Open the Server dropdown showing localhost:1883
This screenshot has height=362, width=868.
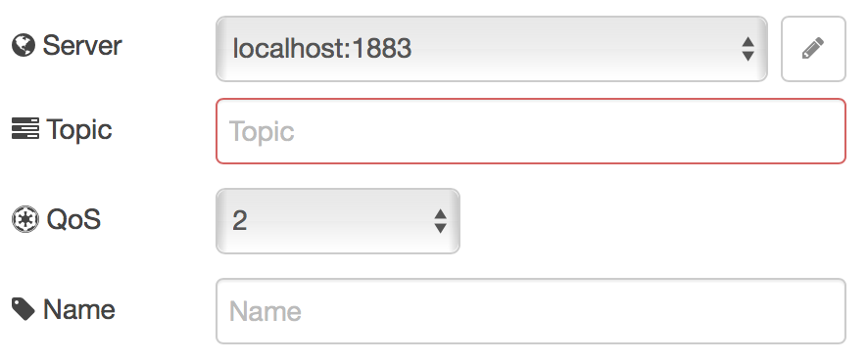[492, 49]
